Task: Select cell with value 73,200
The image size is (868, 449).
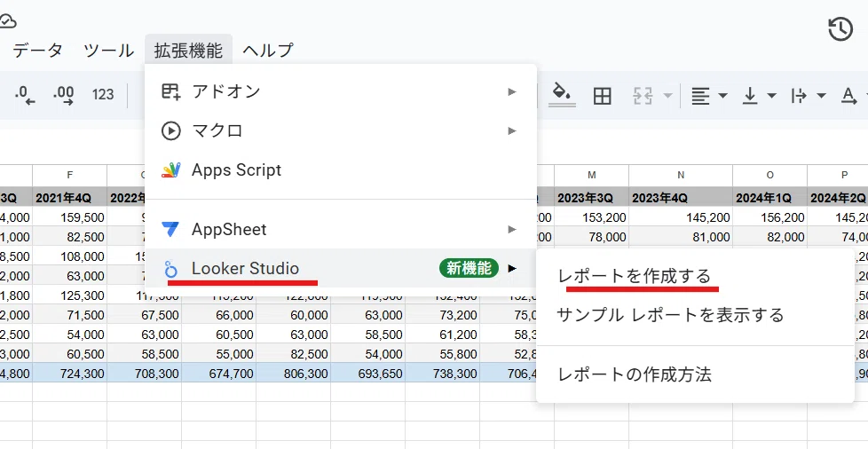Action: click(443, 315)
